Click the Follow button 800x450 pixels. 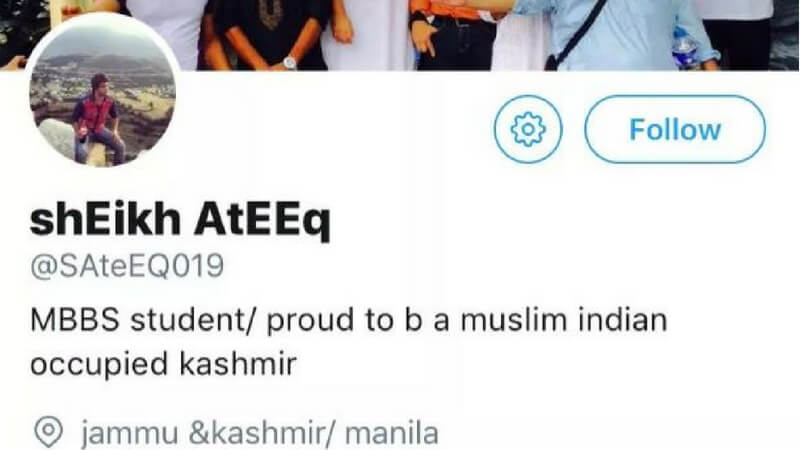click(674, 129)
